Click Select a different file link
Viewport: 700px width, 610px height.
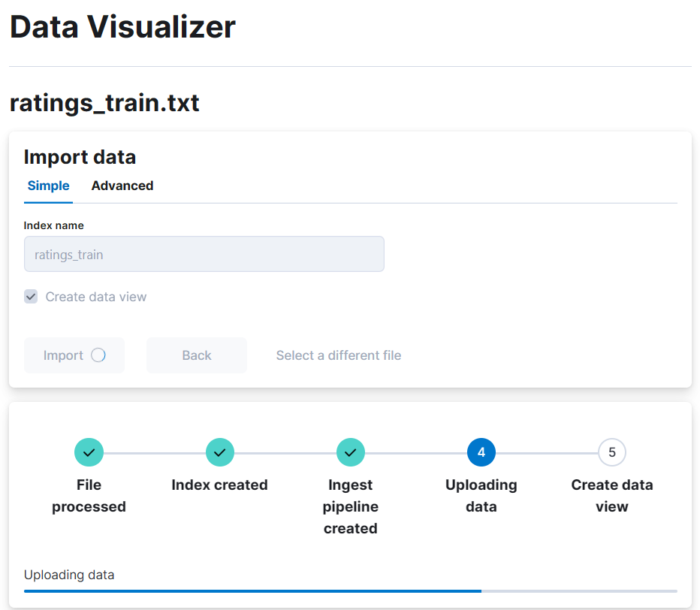coord(339,355)
